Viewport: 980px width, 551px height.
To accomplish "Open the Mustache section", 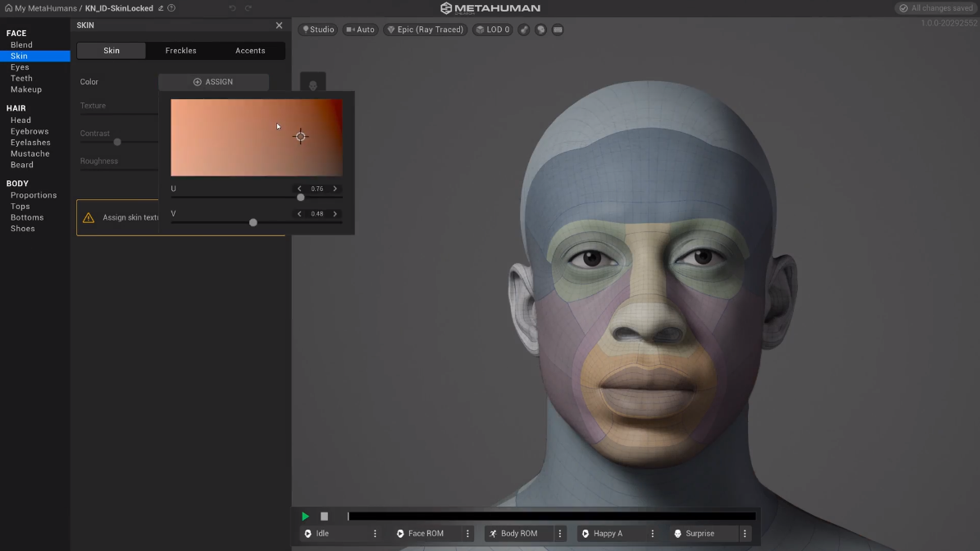I will 30,153.
